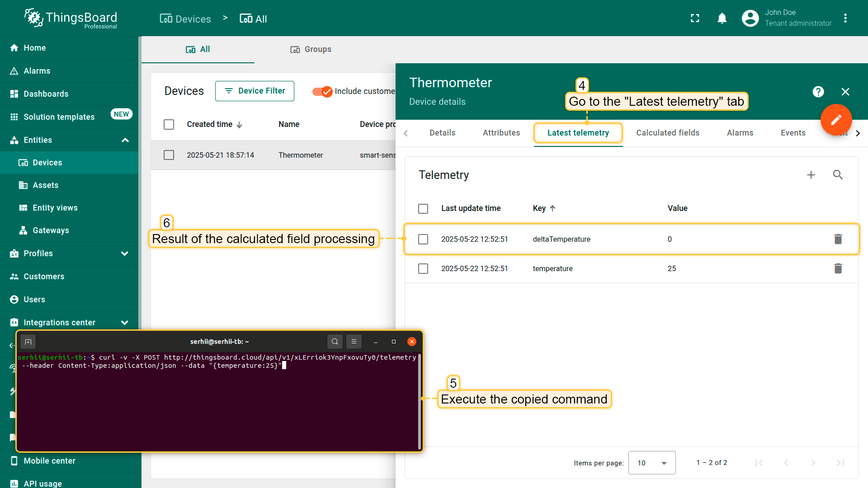868x488 pixels.
Task: Open terminal search magnifier icon
Action: (x=335, y=342)
